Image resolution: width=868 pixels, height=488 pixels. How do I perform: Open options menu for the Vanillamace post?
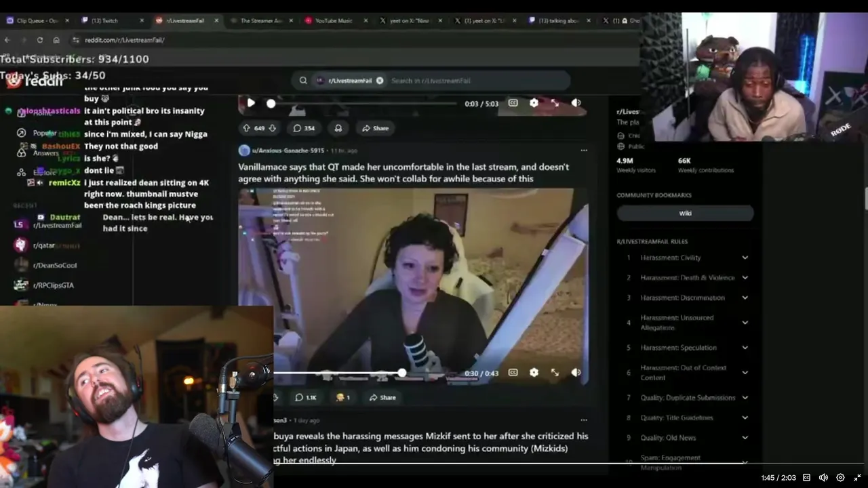pyautogui.click(x=584, y=150)
